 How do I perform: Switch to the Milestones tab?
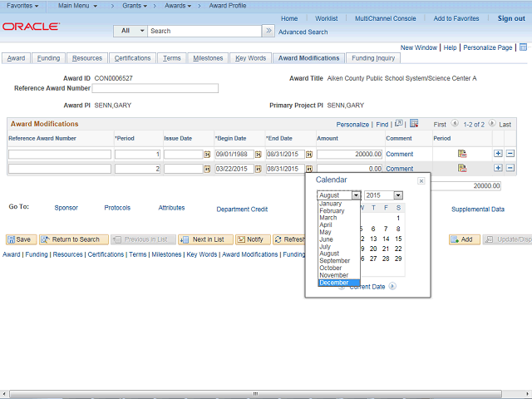207,58
